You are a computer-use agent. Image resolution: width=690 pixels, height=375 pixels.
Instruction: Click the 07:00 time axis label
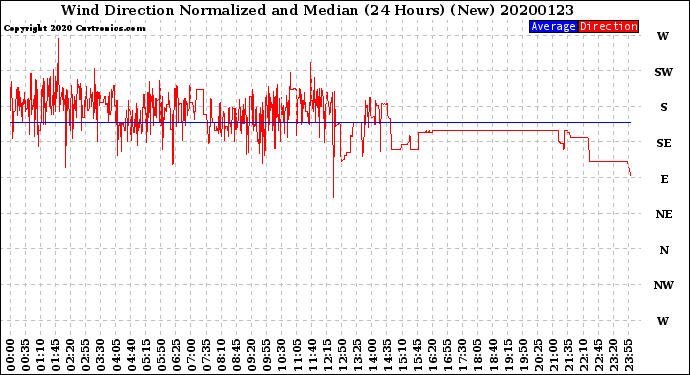pos(191,355)
